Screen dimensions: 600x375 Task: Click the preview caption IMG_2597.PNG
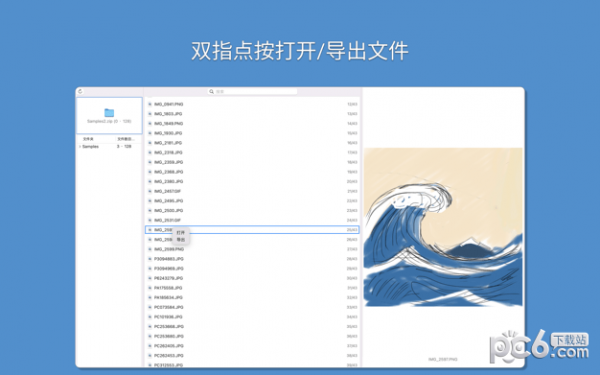click(443, 359)
